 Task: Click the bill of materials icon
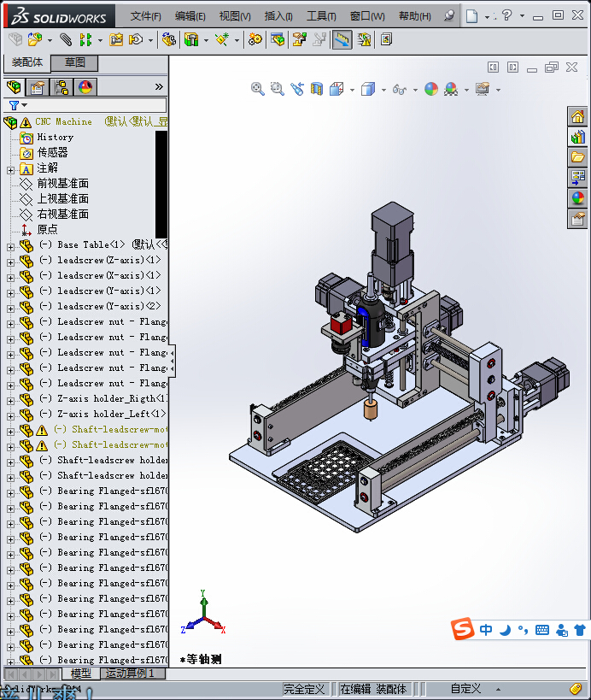pos(278,39)
